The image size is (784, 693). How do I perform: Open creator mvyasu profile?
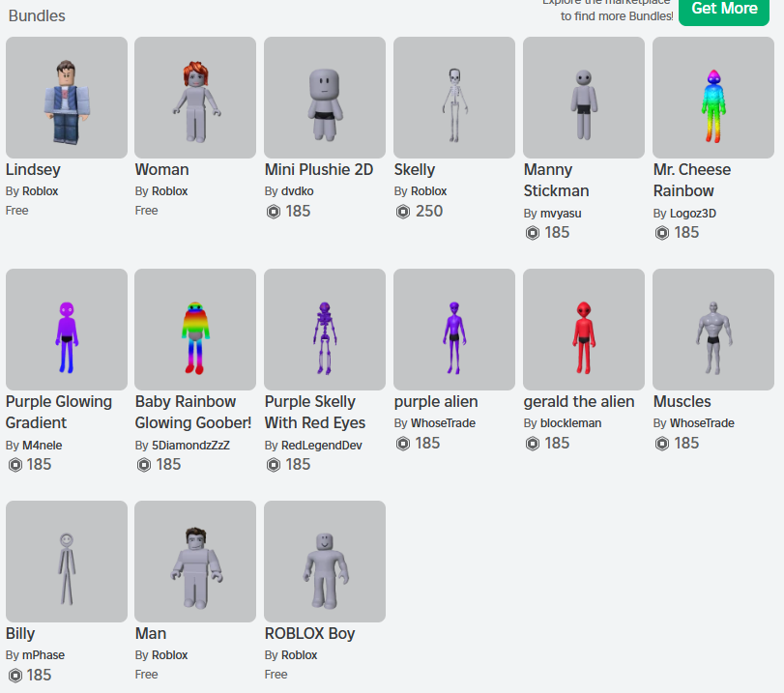pyautogui.click(x=561, y=214)
